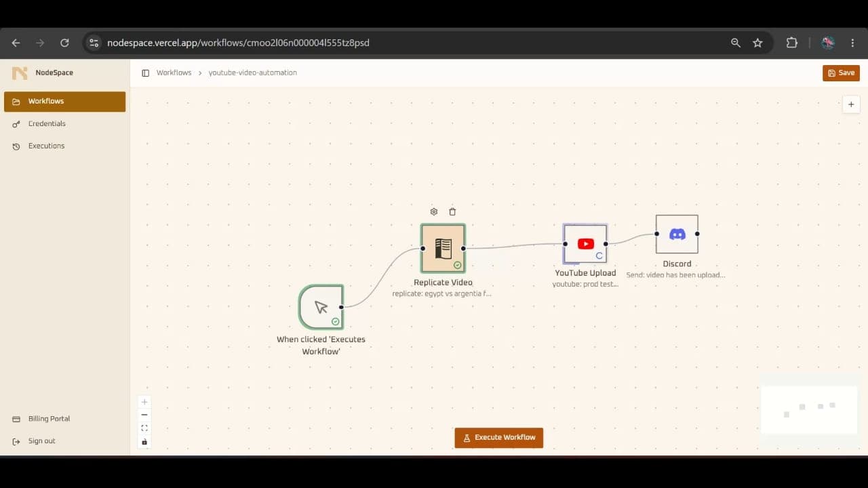The height and width of the screenshot is (488, 868).
Task: Click 'When clicked Executes Workflow' label
Action: click(x=321, y=345)
